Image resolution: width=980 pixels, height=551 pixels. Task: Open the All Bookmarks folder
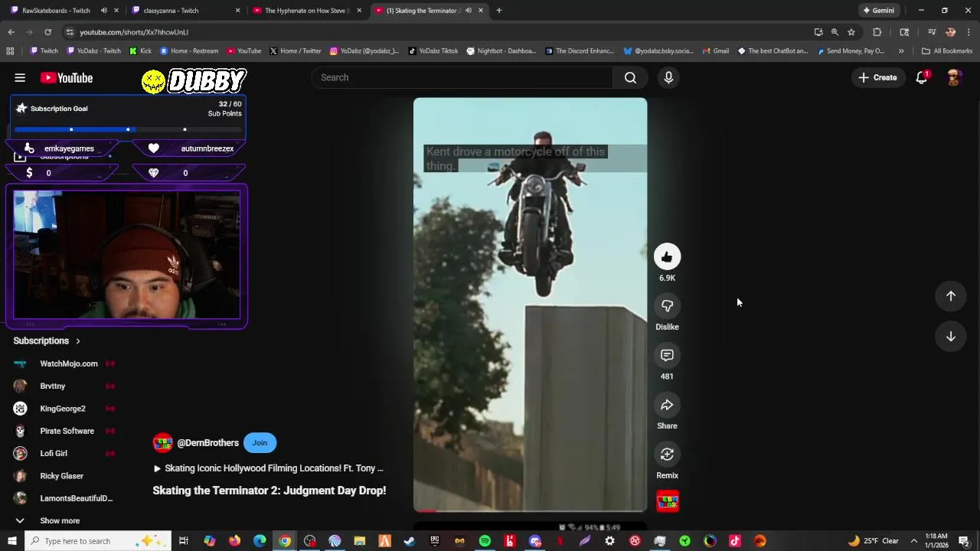pos(947,51)
